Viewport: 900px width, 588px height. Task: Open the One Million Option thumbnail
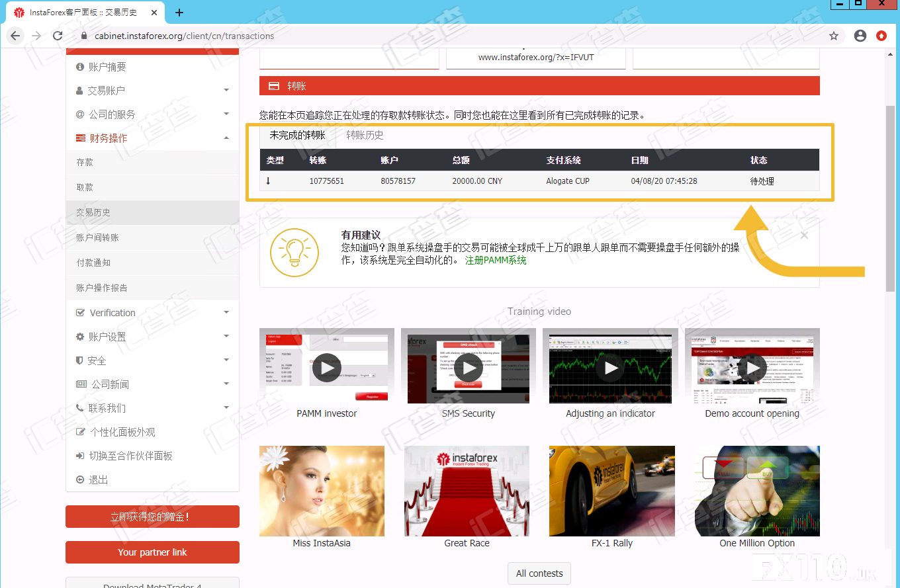coord(757,491)
